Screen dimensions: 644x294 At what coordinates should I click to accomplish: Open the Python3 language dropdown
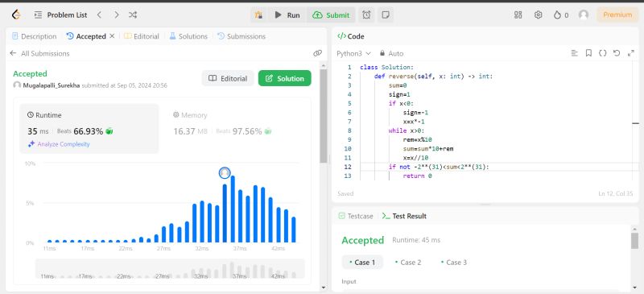pyautogui.click(x=353, y=53)
